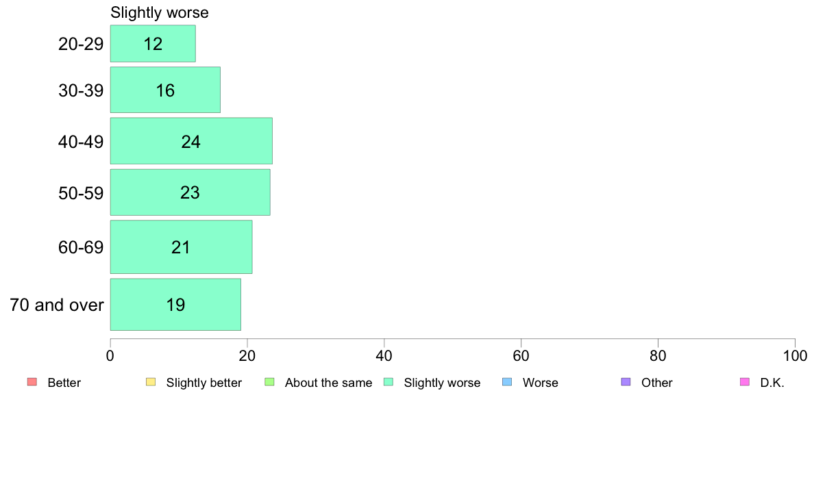Screen dimensions: 814x504
Task: Select the 40-49 age group label
Action: point(81,142)
